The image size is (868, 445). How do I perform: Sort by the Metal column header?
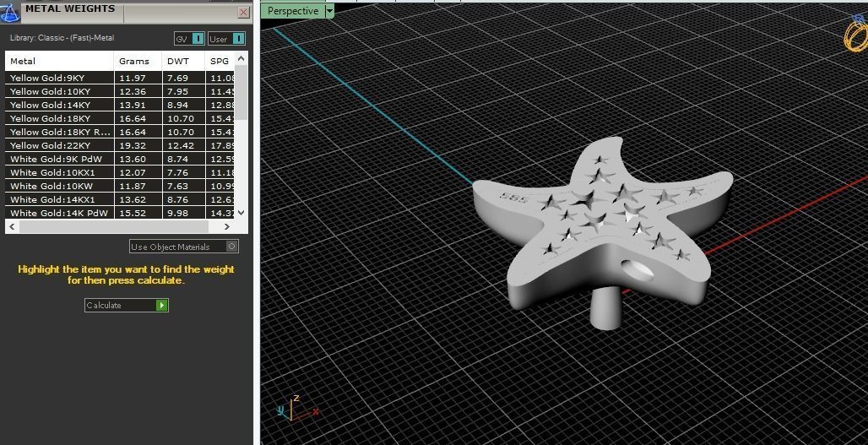coord(59,61)
